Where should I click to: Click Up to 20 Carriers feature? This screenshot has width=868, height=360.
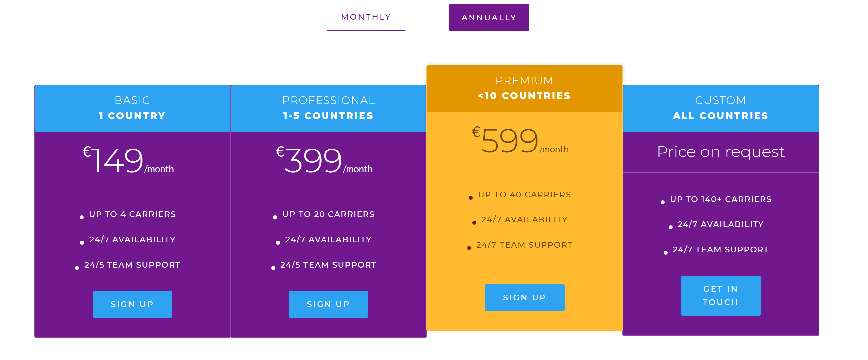(328, 214)
